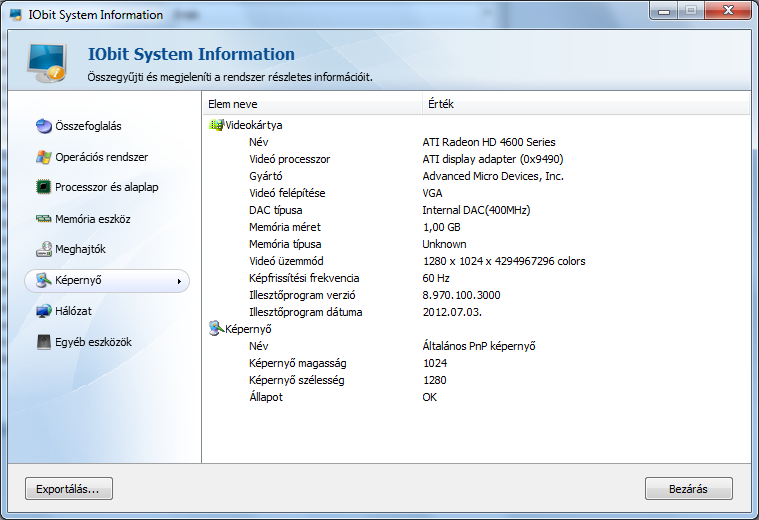The height and width of the screenshot is (520, 759).
Task: Click the VGA value
Action: pyautogui.click(x=432, y=193)
